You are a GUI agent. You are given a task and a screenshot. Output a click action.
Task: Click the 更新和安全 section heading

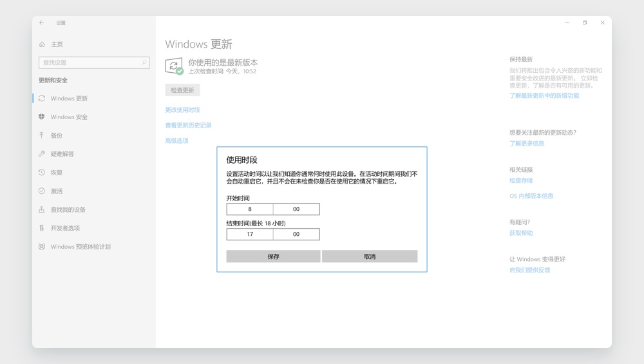[x=53, y=80]
